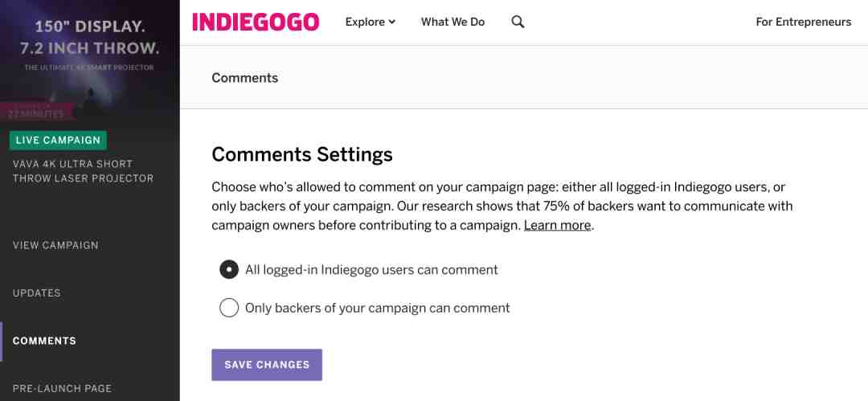The image size is (868, 401).
Task: Click the All logged-in users option label
Action: (x=371, y=270)
